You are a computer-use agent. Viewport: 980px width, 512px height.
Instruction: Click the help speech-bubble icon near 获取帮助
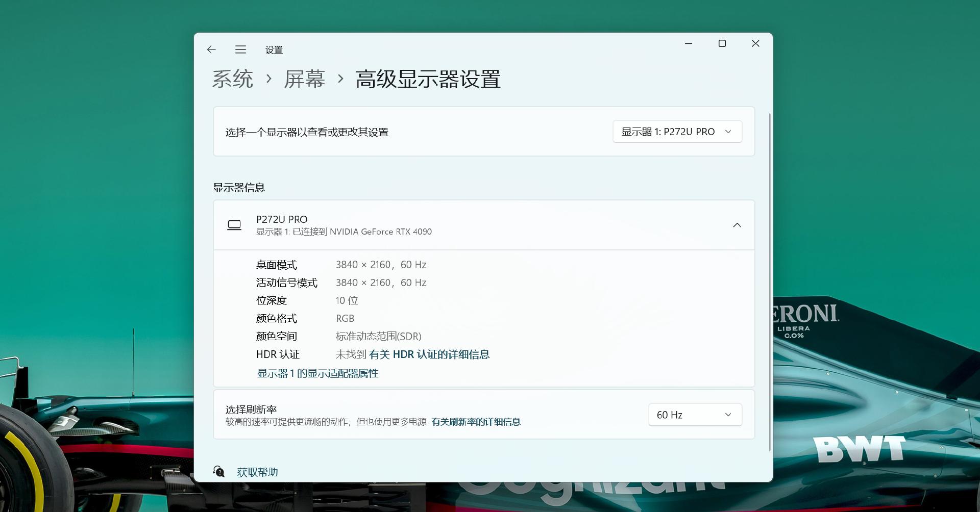(x=219, y=472)
